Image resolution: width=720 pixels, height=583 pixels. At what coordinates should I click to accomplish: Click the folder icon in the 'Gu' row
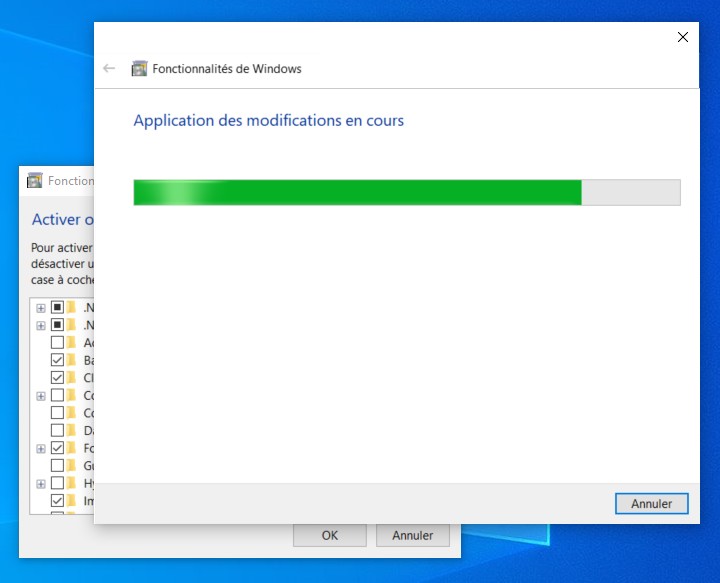pos(71,465)
